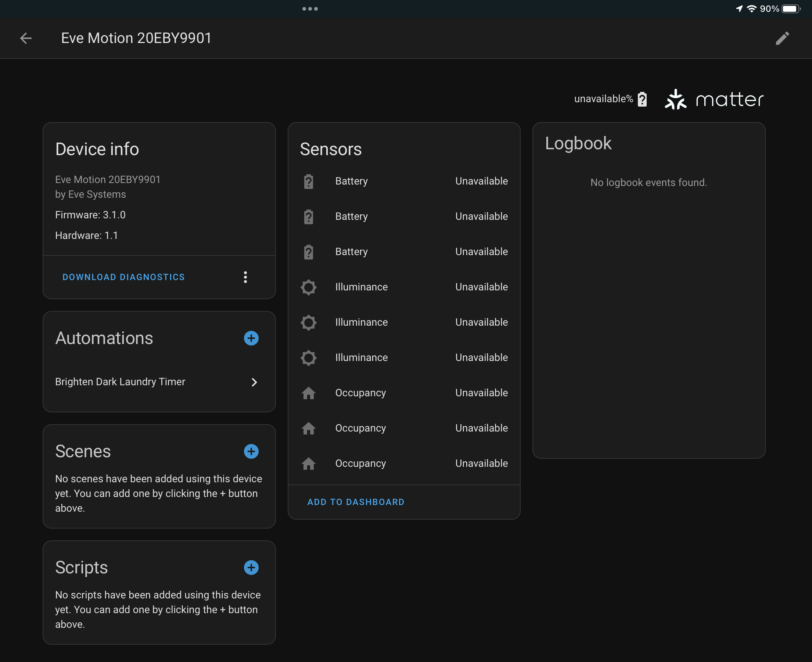Image resolution: width=812 pixels, height=662 pixels.
Task: Open the iPad multitasking three-dots control
Action: click(310, 9)
